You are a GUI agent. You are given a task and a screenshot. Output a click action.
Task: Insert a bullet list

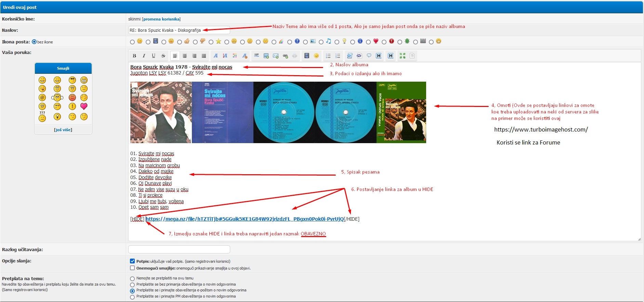[x=328, y=56]
